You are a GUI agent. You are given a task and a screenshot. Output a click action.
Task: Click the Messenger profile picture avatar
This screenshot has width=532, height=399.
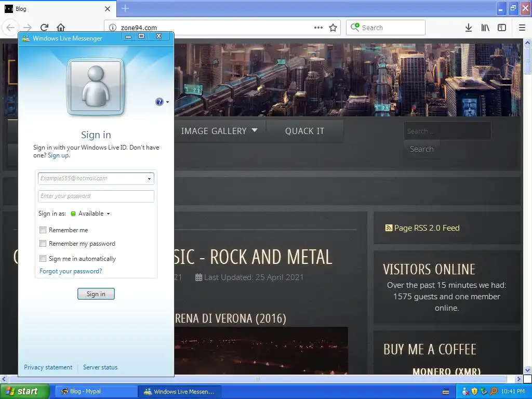pyautogui.click(x=96, y=86)
